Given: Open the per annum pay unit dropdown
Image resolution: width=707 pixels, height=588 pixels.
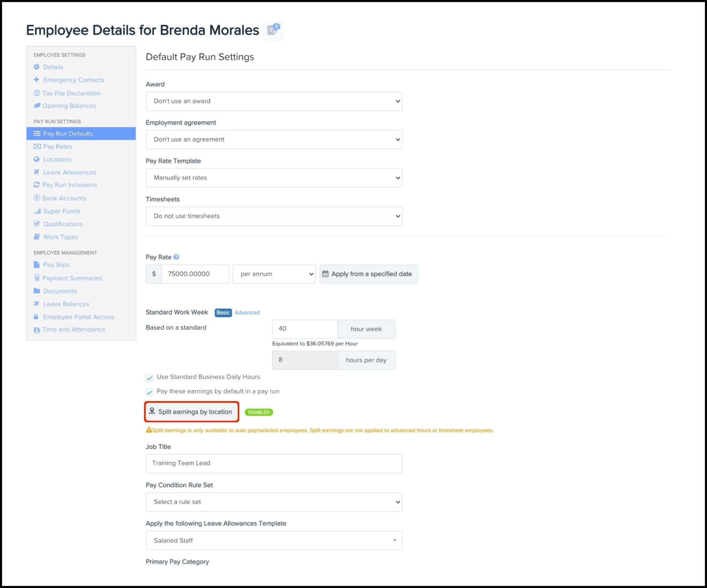Looking at the screenshot, I should [x=274, y=274].
